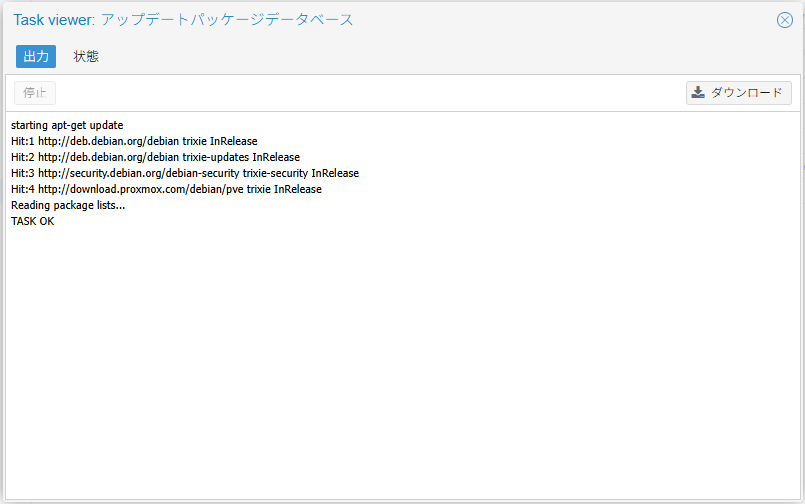
Task: Open the 状態 tab
Action: [x=86, y=56]
